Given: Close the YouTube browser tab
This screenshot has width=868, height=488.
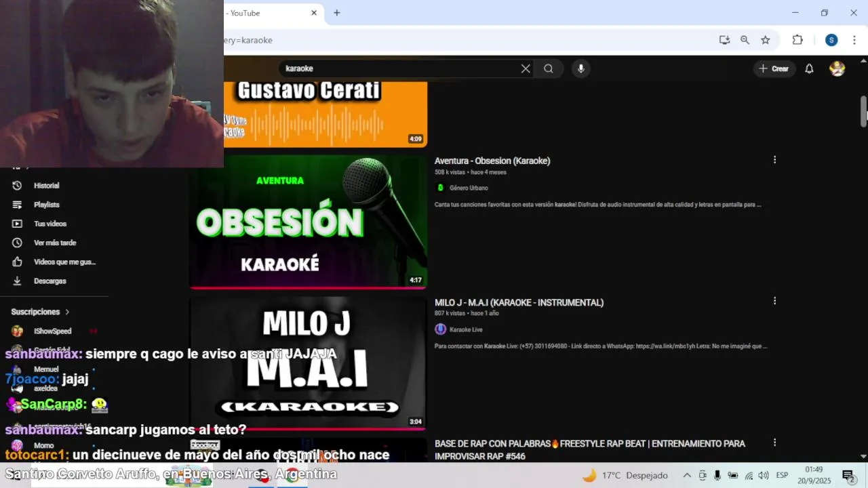Looking at the screenshot, I should (315, 13).
